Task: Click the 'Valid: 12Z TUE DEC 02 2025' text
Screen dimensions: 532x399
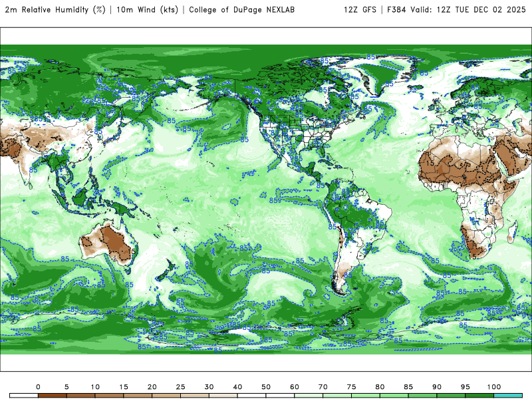Action: point(468,9)
